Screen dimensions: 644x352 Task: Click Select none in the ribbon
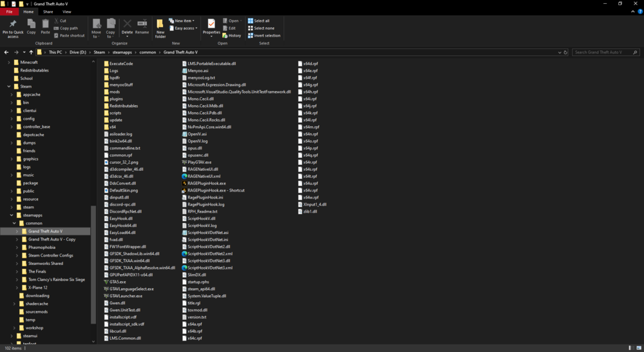(x=261, y=28)
